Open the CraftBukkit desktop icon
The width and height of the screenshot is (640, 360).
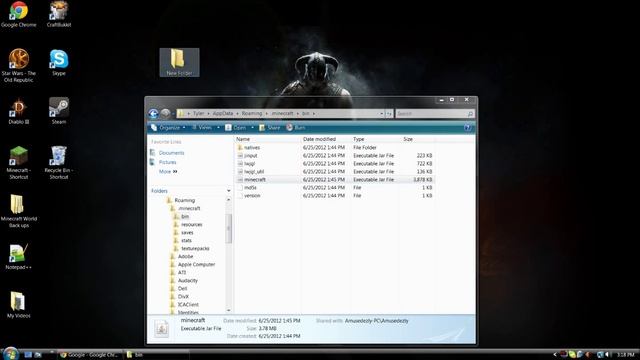click(59, 14)
